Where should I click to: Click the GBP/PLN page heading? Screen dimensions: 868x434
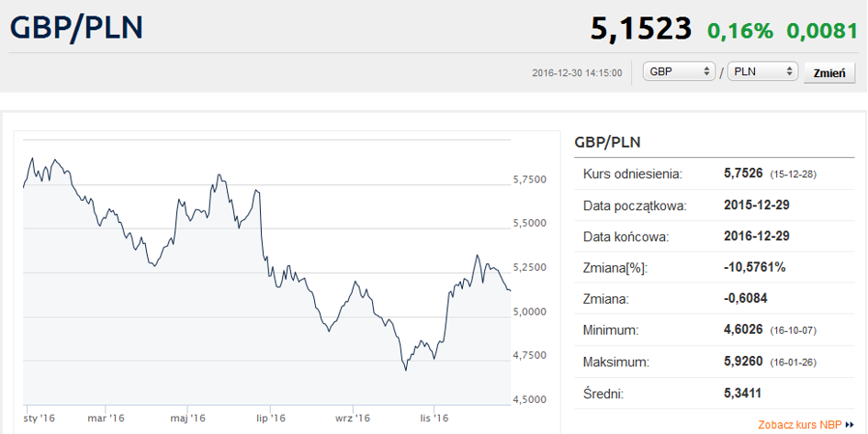pyautogui.click(x=77, y=28)
